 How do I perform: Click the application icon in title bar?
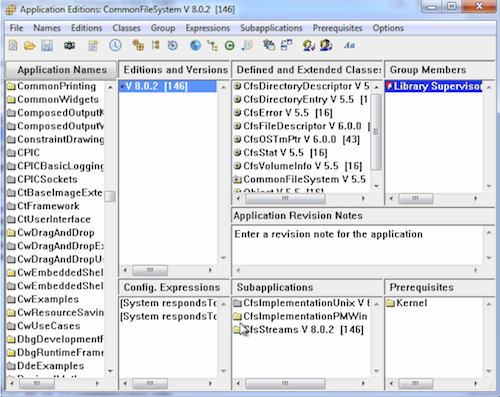pyautogui.click(x=11, y=10)
